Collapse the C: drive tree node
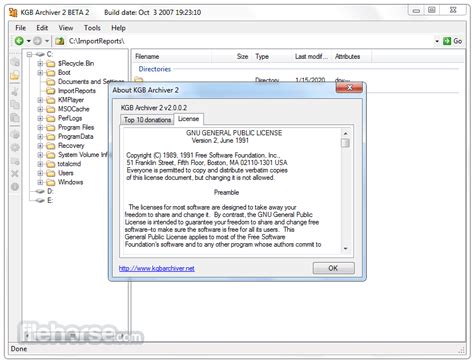Viewport: 474px width, 362px height. coord(30,54)
